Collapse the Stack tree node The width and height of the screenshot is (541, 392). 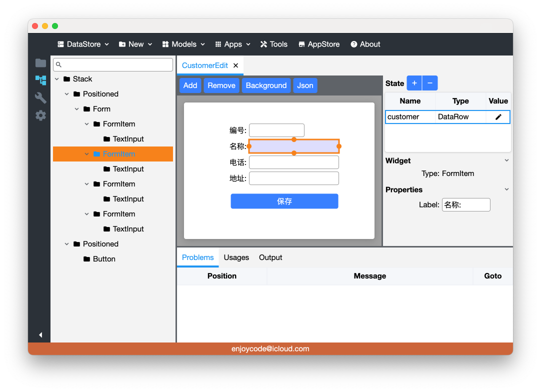57,79
